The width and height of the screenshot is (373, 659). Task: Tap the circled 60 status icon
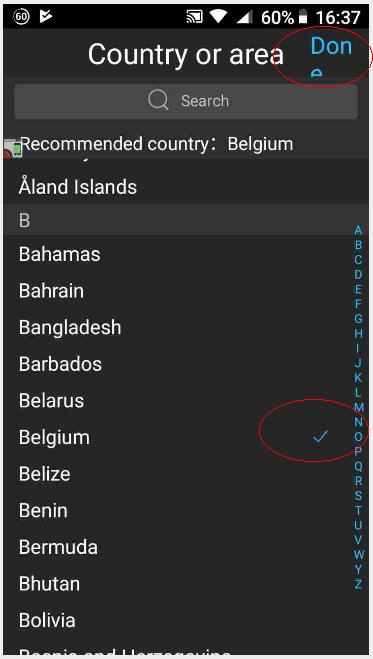tap(21, 16)
